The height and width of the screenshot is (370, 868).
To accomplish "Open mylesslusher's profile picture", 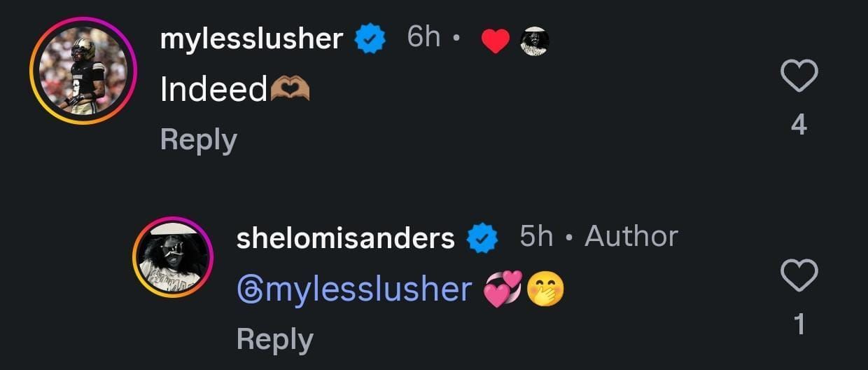I will 83,71.
